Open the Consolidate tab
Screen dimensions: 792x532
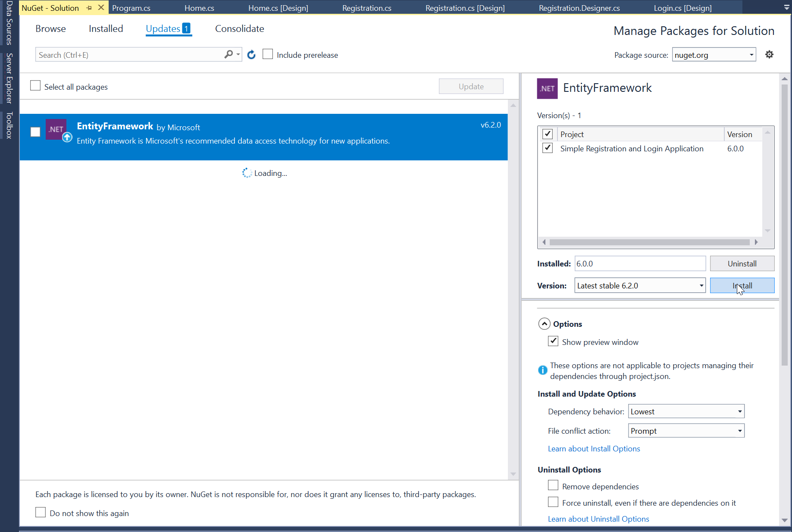tap(239, 28)
